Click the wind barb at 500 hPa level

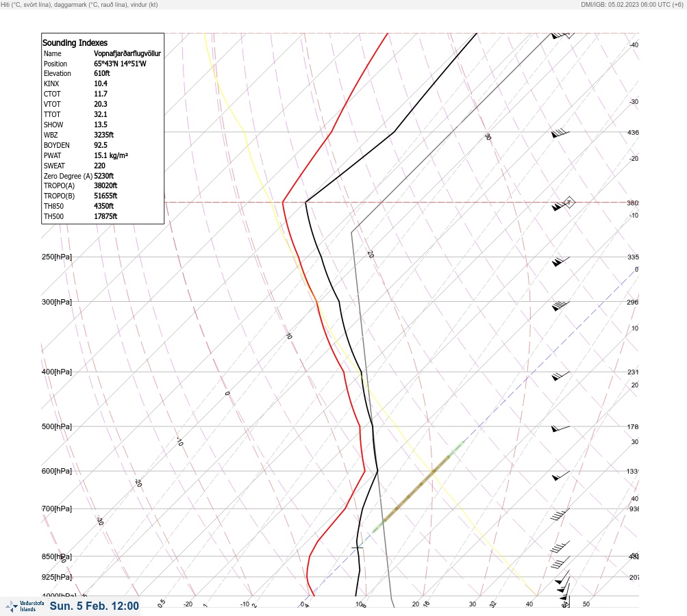pos(561,428)
